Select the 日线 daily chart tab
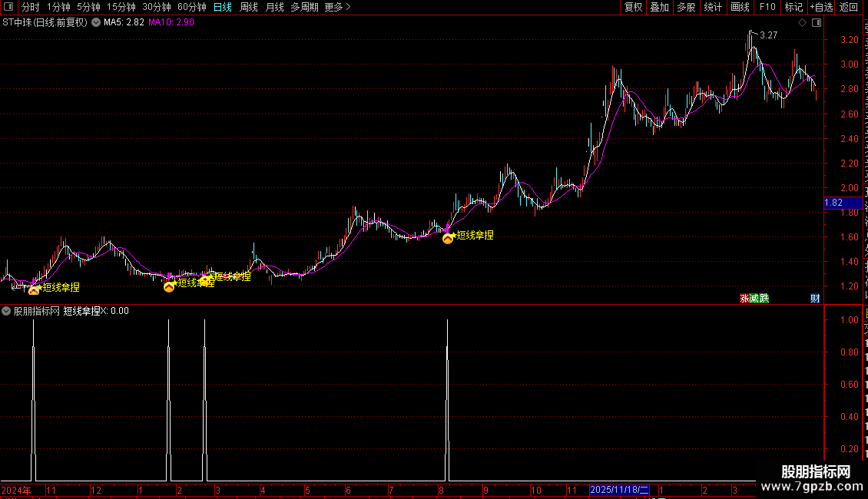The height and width of the screenshot is (499, 868). (223, 7)
